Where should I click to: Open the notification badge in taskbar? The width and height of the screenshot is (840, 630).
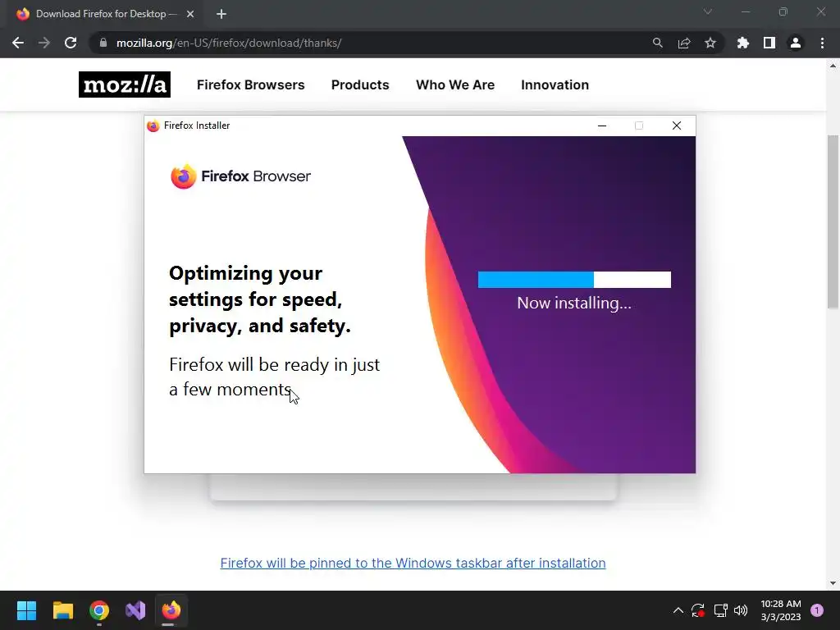(817, 610)
